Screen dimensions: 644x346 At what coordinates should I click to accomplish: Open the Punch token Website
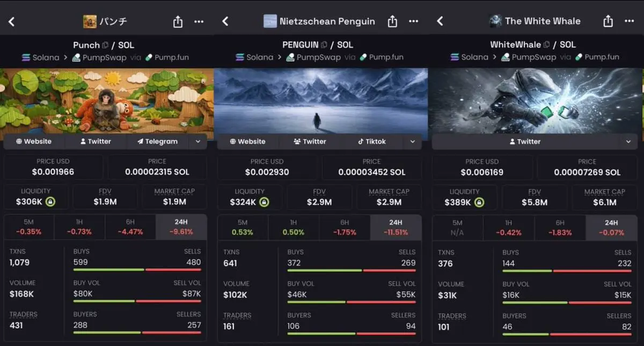coord(34,142)
